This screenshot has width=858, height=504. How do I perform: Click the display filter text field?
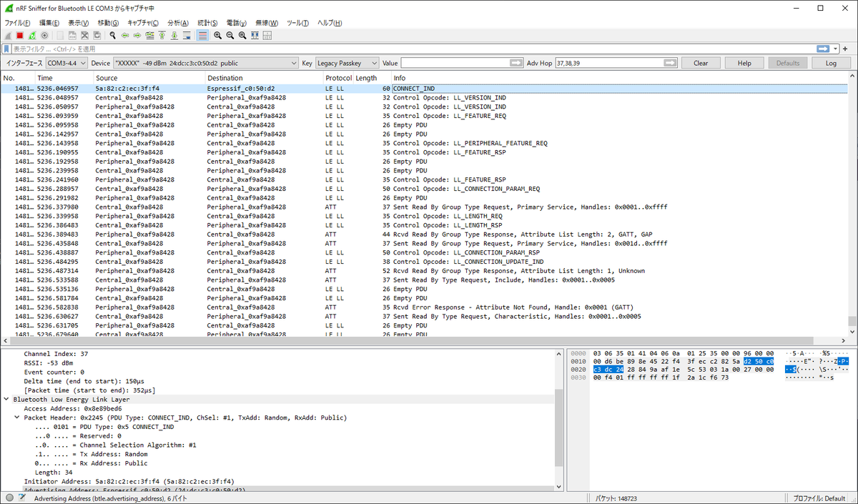(413, 49)
